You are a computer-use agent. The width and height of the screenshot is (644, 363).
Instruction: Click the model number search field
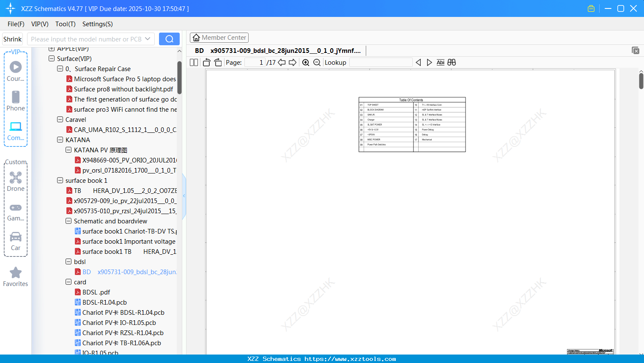pyautogui.click(x=86, y=39)
